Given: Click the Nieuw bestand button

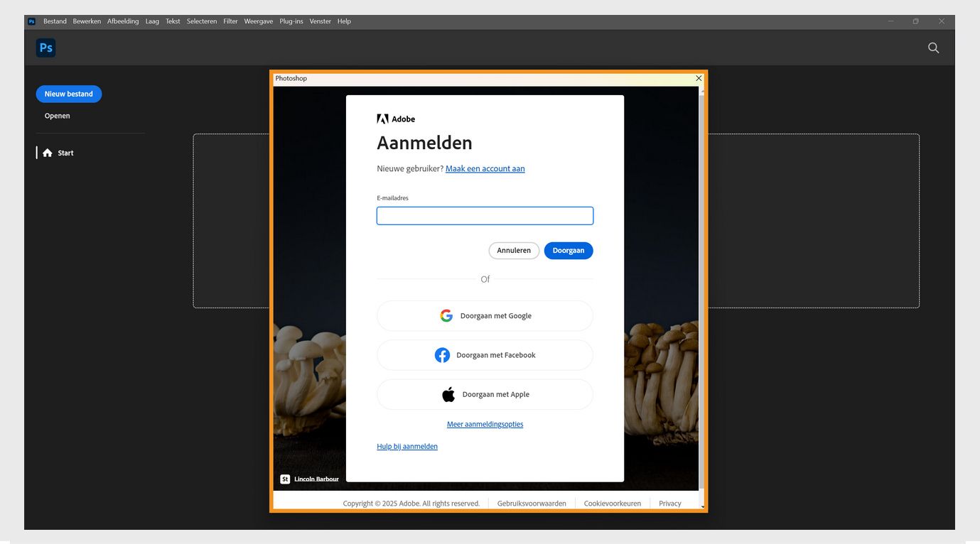Looking at the screenshot, I should click(x=69, y=94).
